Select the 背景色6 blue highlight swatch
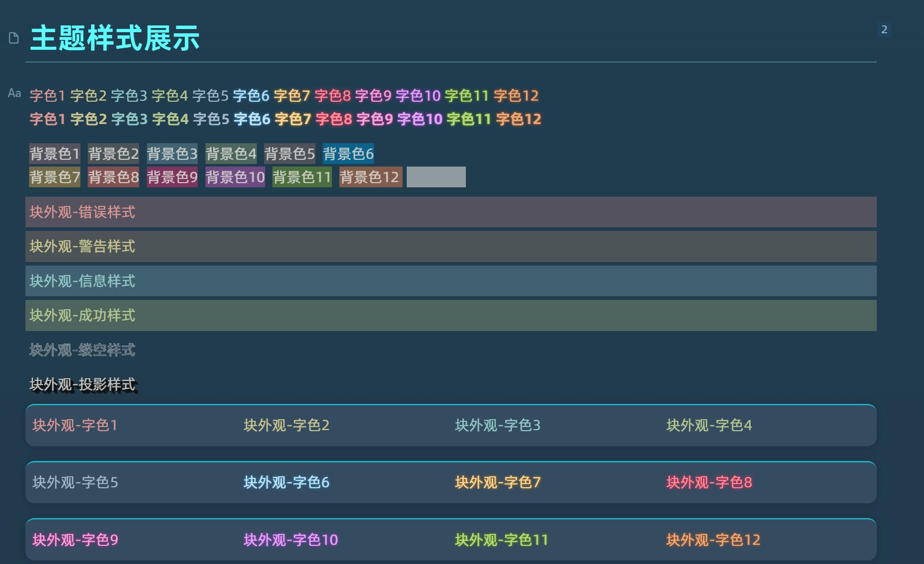924x564 pixels. pos(348,153)
